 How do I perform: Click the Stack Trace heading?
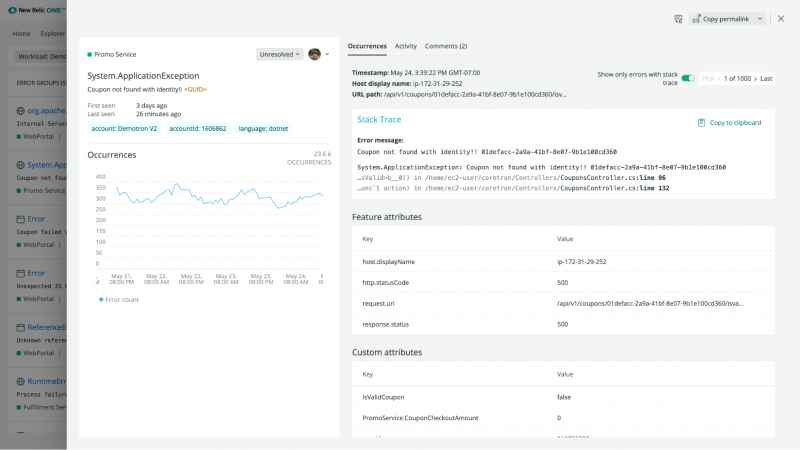point(379,119)
